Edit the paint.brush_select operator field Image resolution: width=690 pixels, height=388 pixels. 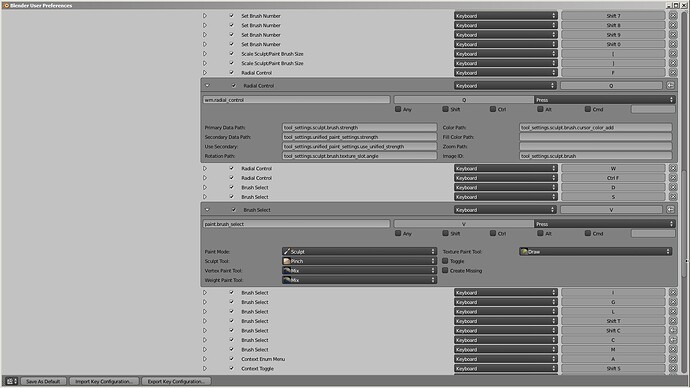[296, 224]
